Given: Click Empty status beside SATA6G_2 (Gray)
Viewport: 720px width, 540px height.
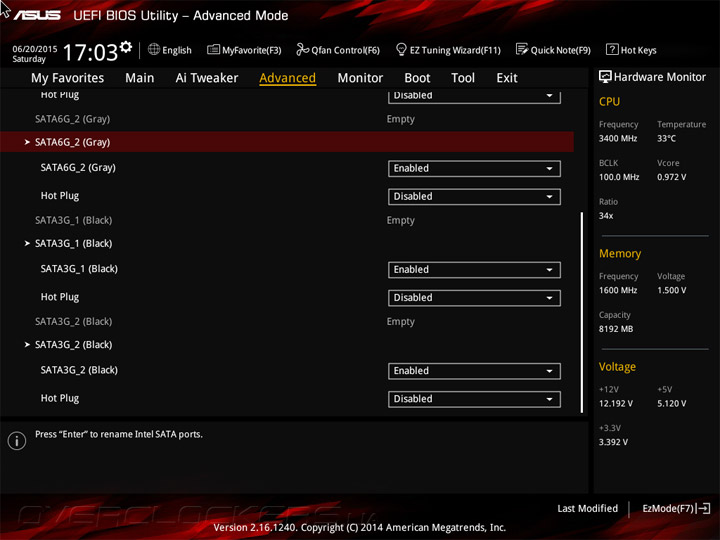Looking at the screenshot, I should [x=400, y=119].
